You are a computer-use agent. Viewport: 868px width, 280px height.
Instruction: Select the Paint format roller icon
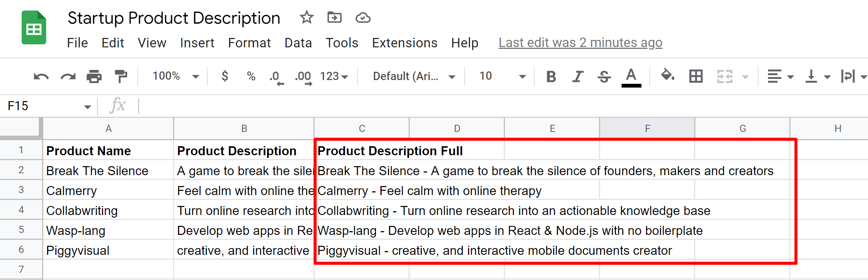coord(121,77)
